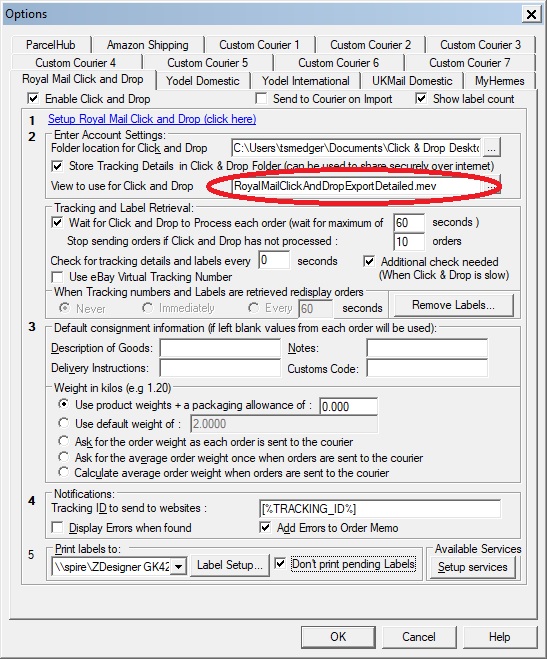Enable Use eBay Virtual Tracking Number
The image size is (547, 659).
57,277
